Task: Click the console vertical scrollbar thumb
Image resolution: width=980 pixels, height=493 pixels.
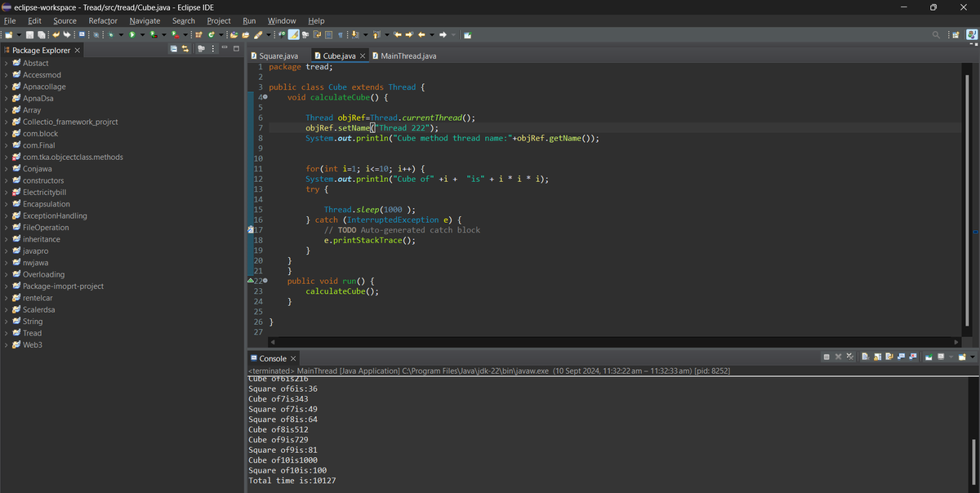Action: pos(973,461)
